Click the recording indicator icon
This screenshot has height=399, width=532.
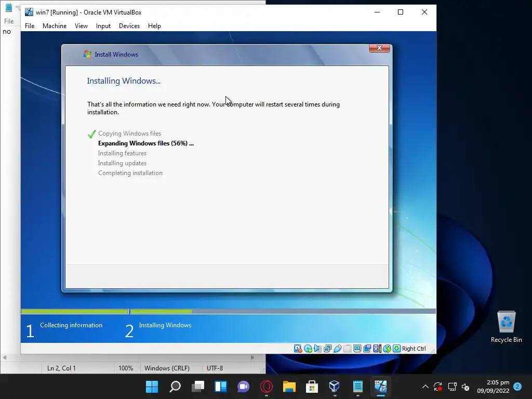click(x=367, y=349)
